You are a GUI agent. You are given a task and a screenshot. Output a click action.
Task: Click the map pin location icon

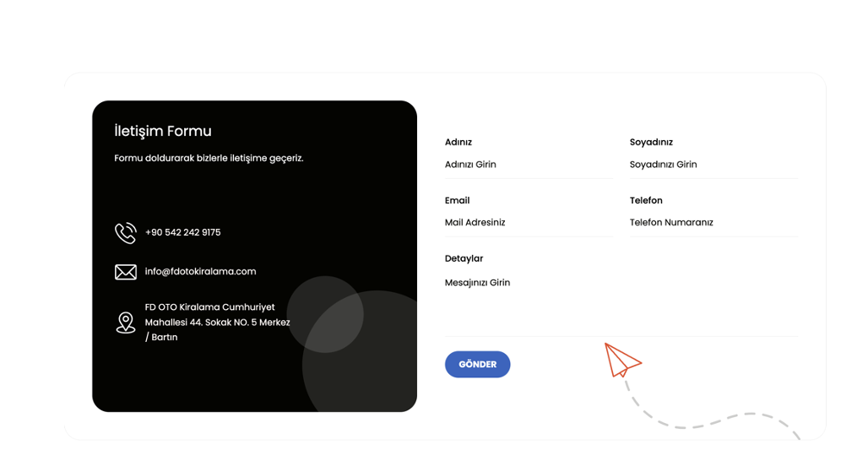point(126,323)
